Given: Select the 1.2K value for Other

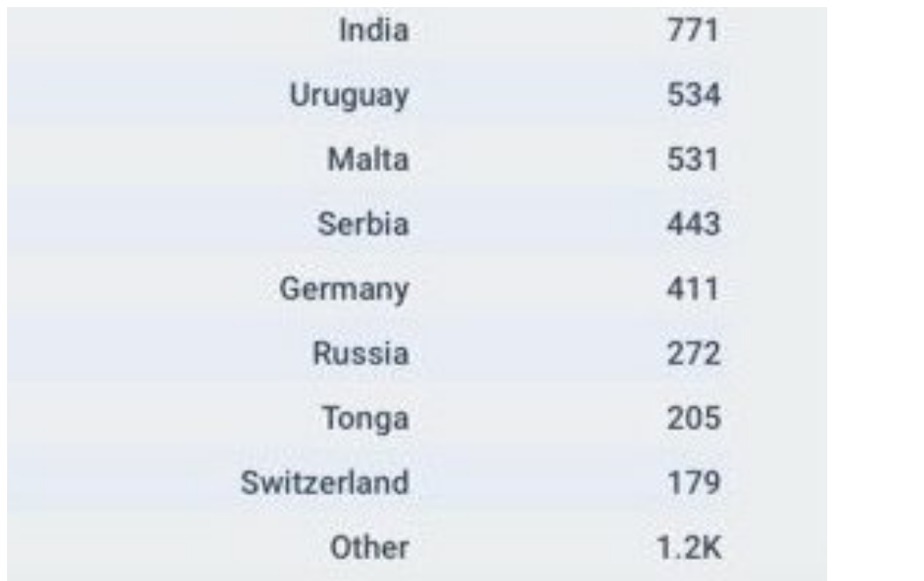Looking at the screenshot, I should (689, 547).
